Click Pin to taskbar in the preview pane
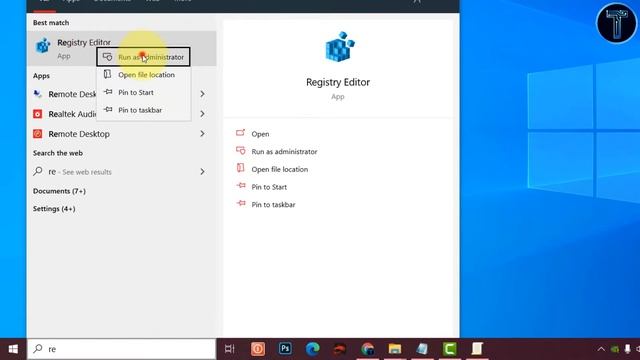Image resolution: width=640 pixels, height=360 pixels. tap(273, 204)
